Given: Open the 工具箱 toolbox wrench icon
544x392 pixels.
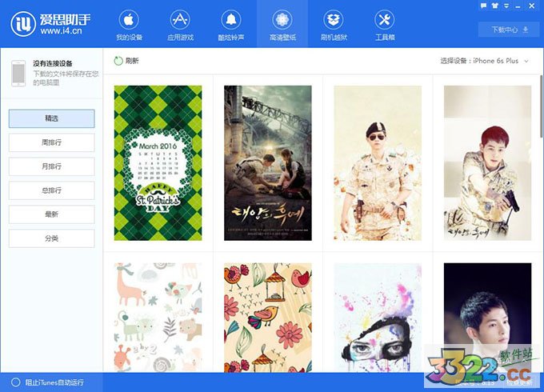Looking at the screenshot, I should 385,20.
